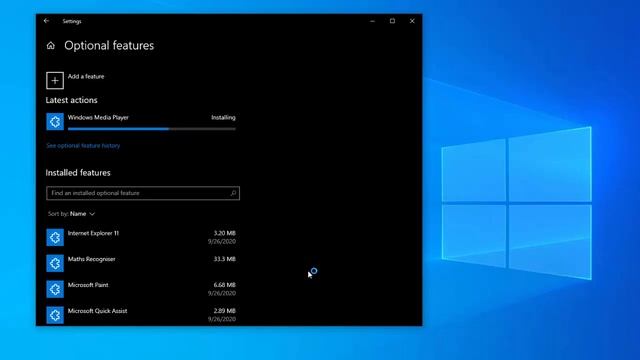Close the Settings window
The height and width of the screenshot is (360, 640).
[412, 21]
